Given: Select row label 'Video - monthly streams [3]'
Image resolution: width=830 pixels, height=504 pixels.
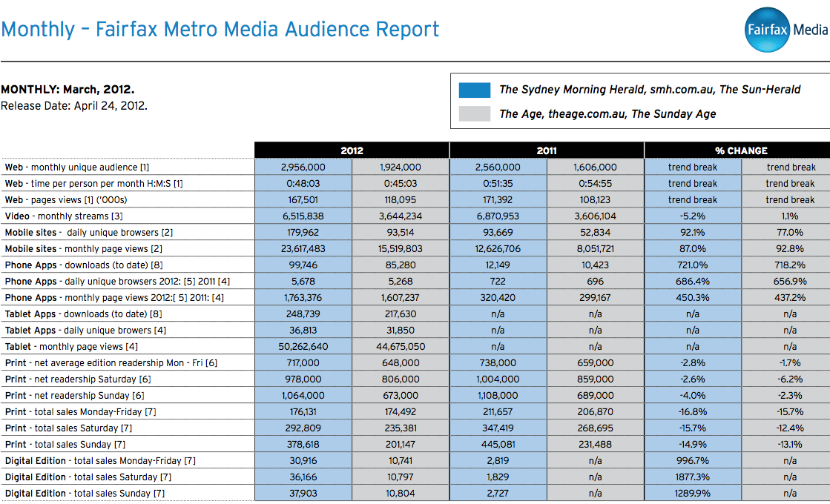Looking at the screenshot, I should [x=64, y=216].
